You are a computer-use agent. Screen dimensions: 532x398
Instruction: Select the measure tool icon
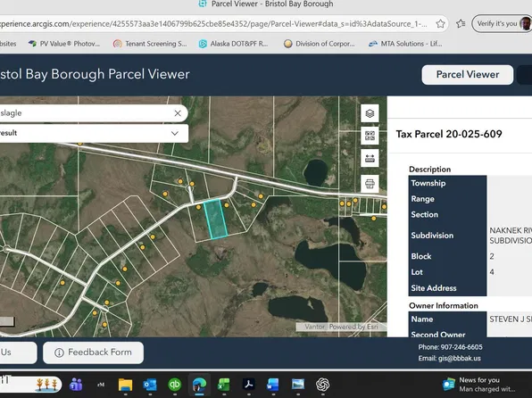[370, 158]
